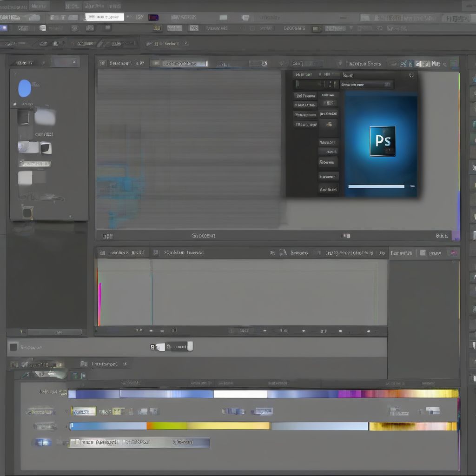Tick the dark checkbox below the graph panel

(13, 347)
